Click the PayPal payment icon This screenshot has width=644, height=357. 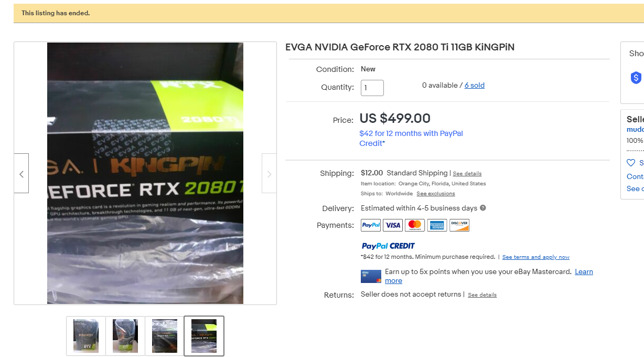click(371, 225)
